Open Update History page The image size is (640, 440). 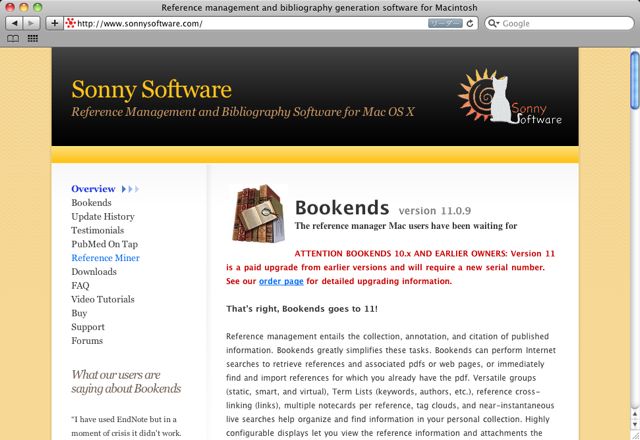(103, 216)
